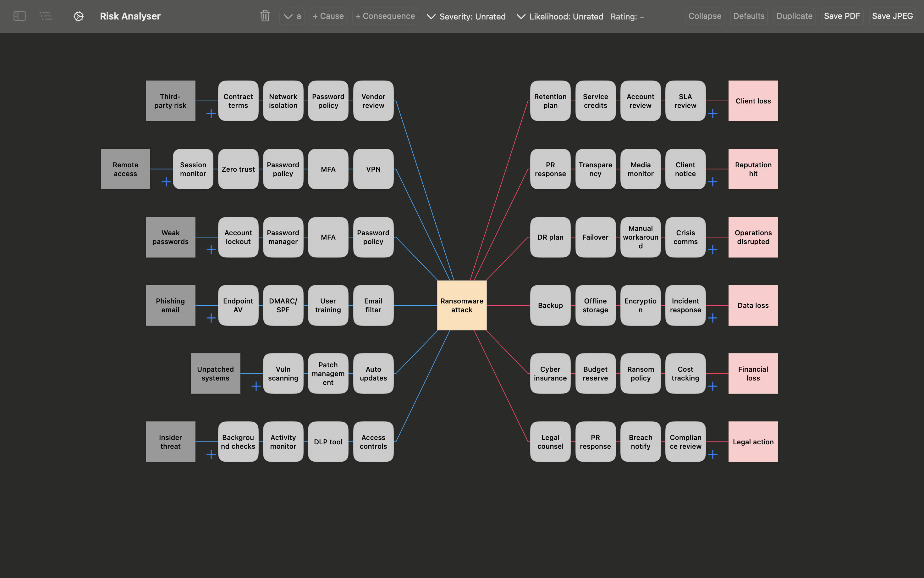Open the settings gear icon
Screen dimensions: 924x578
(x=78, y=16)
